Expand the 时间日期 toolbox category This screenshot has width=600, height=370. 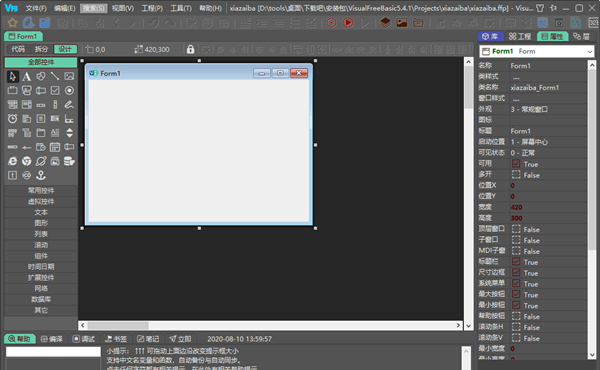pos(41,267)
